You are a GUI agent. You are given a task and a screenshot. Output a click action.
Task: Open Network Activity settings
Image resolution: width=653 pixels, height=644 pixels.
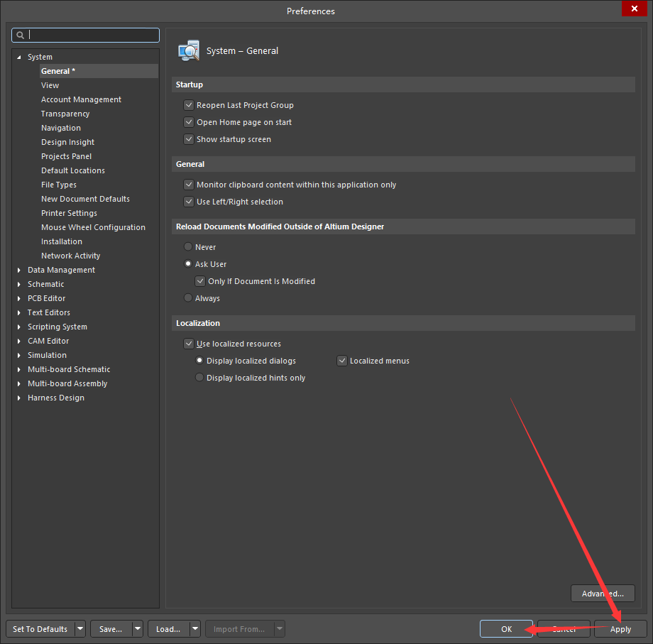pyautogui.click(x=71, y=256)
